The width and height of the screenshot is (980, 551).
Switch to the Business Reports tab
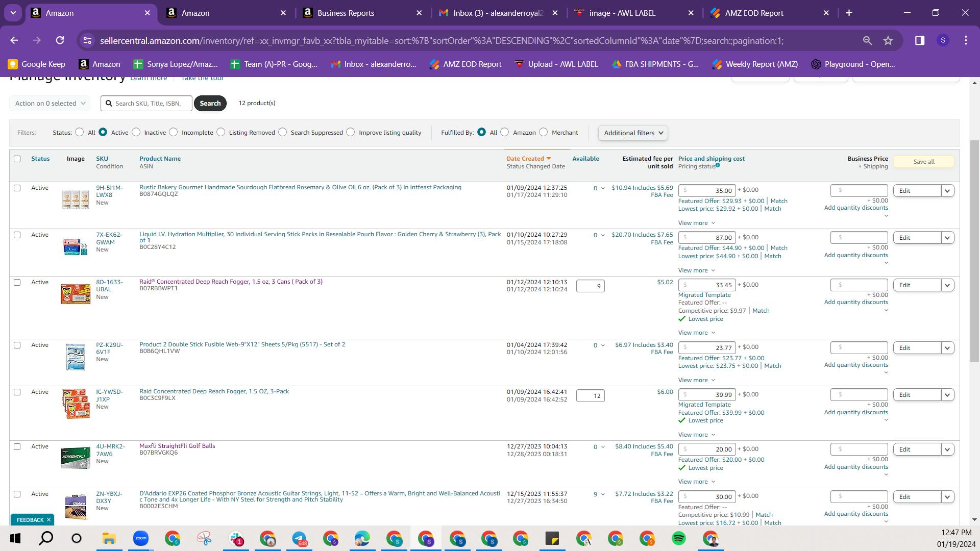(x=362, y=13)
